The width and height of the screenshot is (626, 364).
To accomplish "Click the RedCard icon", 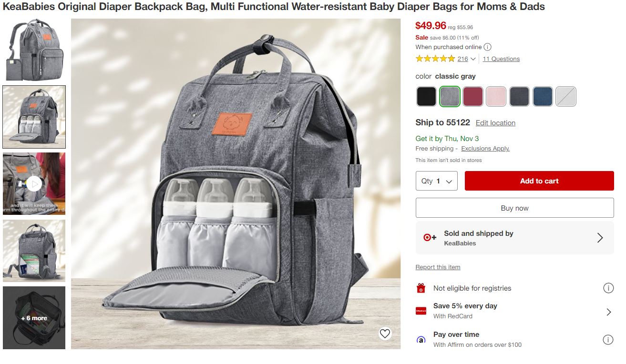I will click(x=421, y=311).
